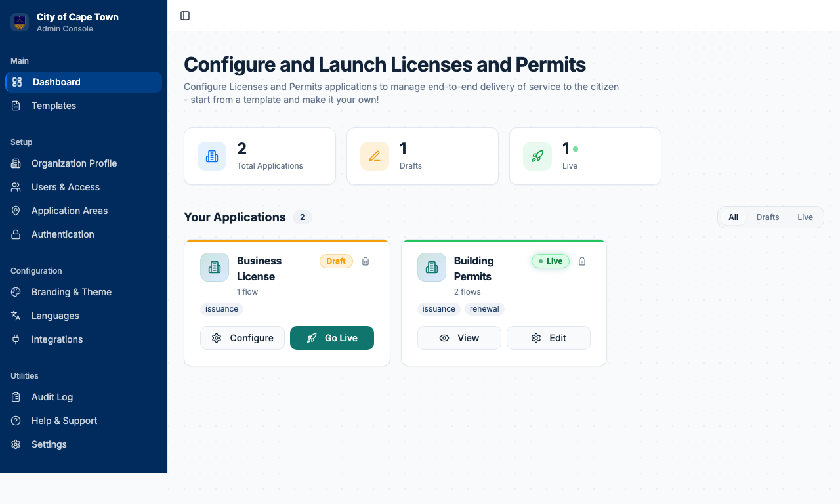
Task: View the Building Permits application
Action: point(459,338)
